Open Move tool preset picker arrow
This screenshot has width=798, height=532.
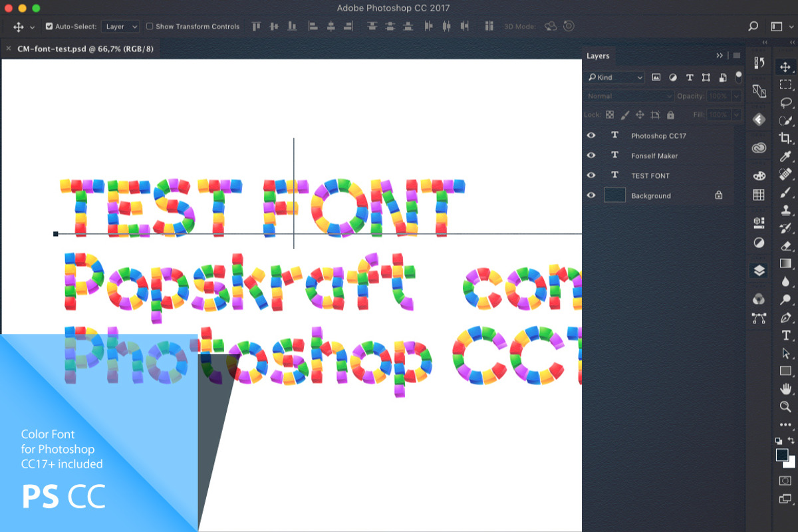pyautogui.click(x=33, y=27)
